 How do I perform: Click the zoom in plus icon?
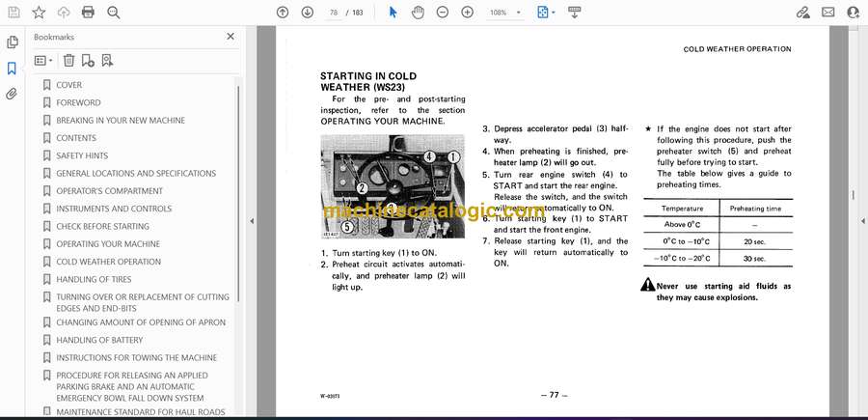point(468,13)
